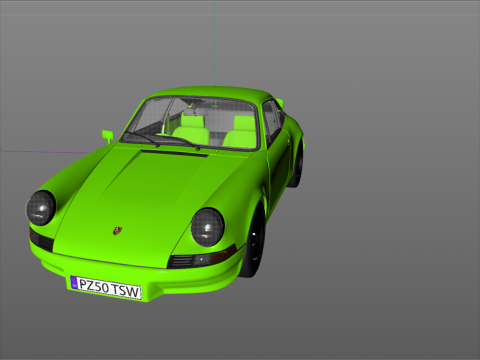Select the slatted grille beside the turn signal

(x=180, y=261)
